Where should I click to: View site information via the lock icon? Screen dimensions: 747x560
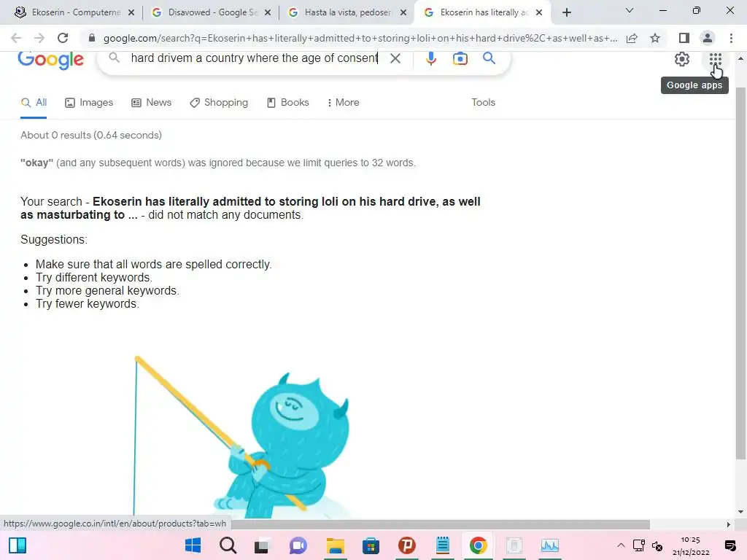pos(92,38)
